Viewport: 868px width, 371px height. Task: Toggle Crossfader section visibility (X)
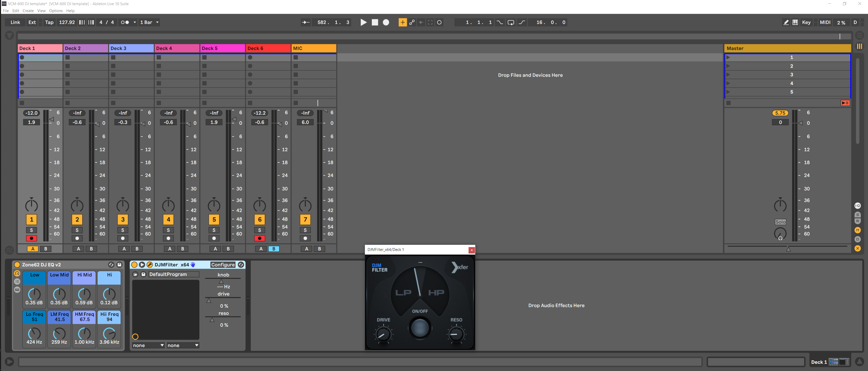click(857, 248)
